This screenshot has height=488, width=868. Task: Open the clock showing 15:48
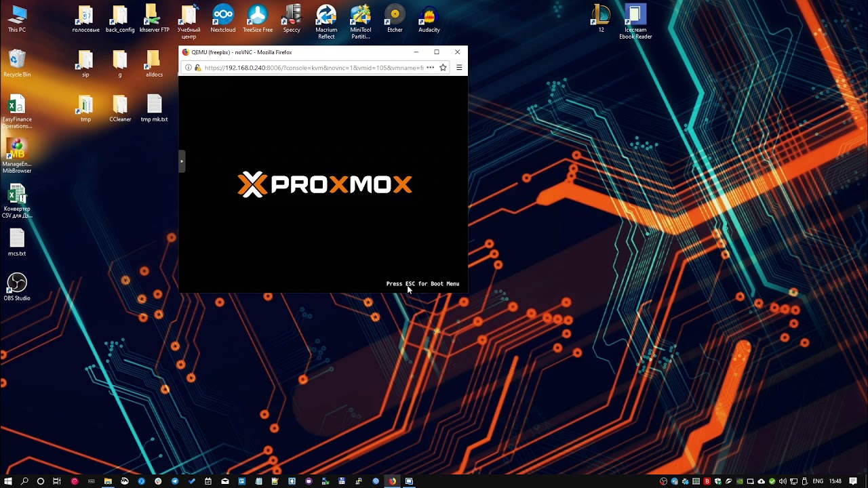click(x=835, y=481)
